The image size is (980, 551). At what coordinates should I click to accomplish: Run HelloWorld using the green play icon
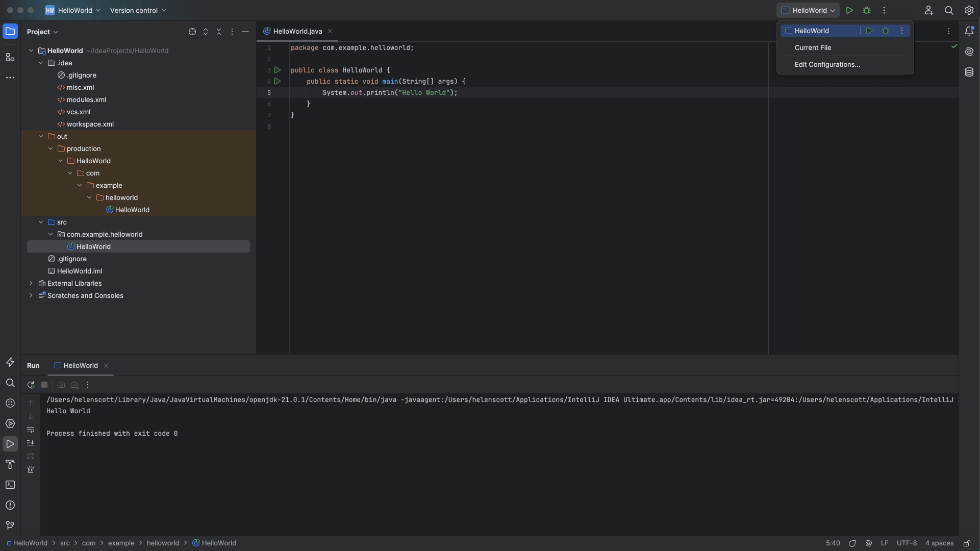pos(850,10)
